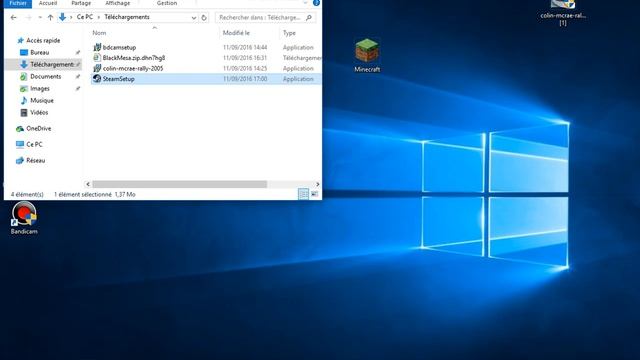The width and height of the screenshot is (640, 360).
Task: Open Musique in the navigation pane
Action: click(42, 100)
